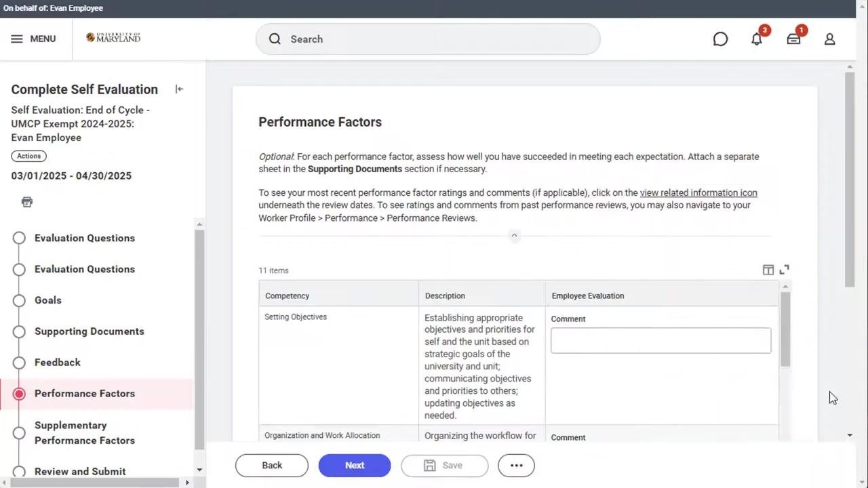The height and width of the screenshot is (488, 868).
Task: Expand table to fullscreen icon
Action: coord(784,270)
